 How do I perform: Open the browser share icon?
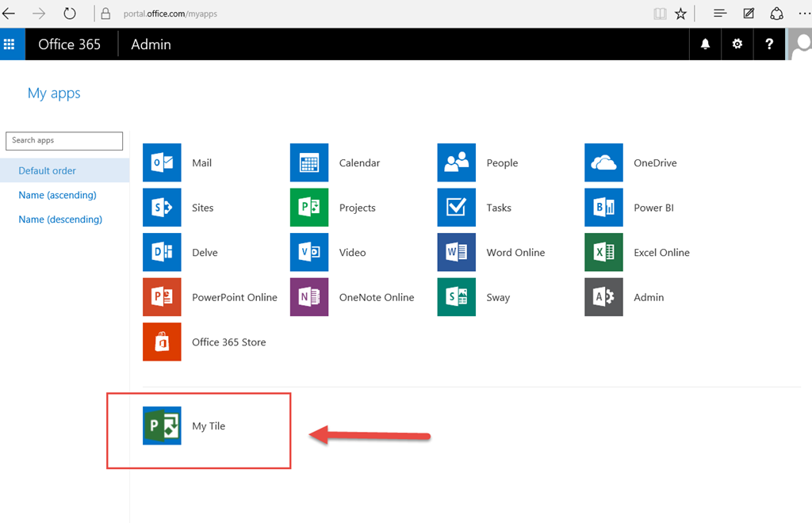(x=776, y=13)
